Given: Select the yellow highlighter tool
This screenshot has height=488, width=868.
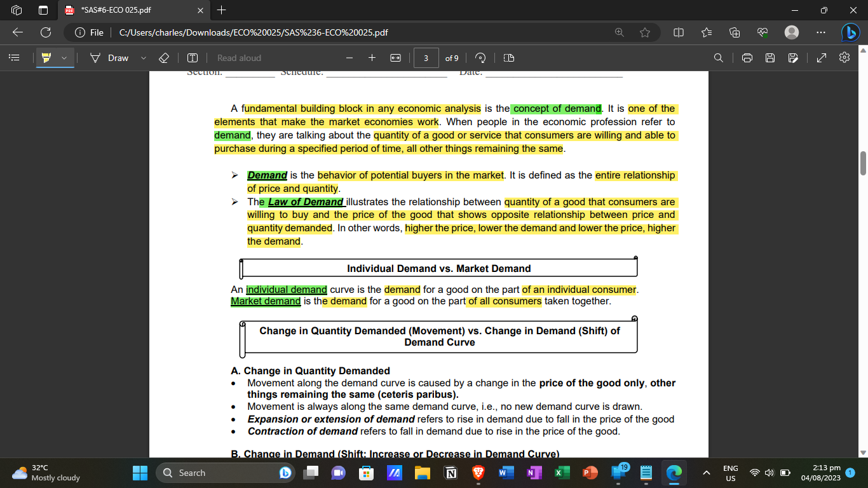Looking at the screenshot, I should (x=46, y=58).
